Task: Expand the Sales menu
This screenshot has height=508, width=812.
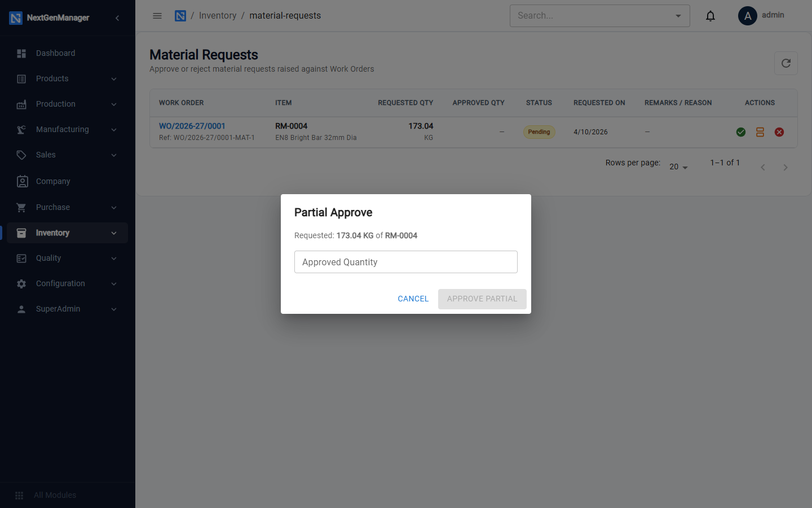Action: pyautogui.click(x=67, y=155)
